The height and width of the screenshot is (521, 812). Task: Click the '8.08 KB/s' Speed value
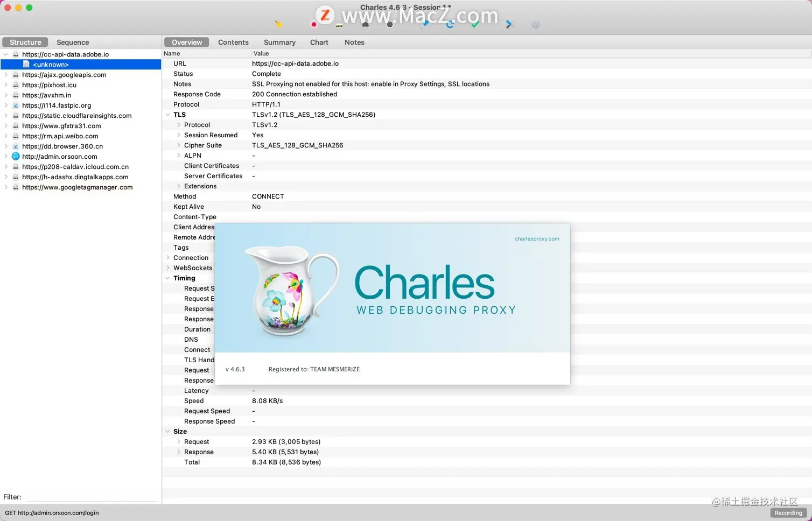tap(267, 401)
